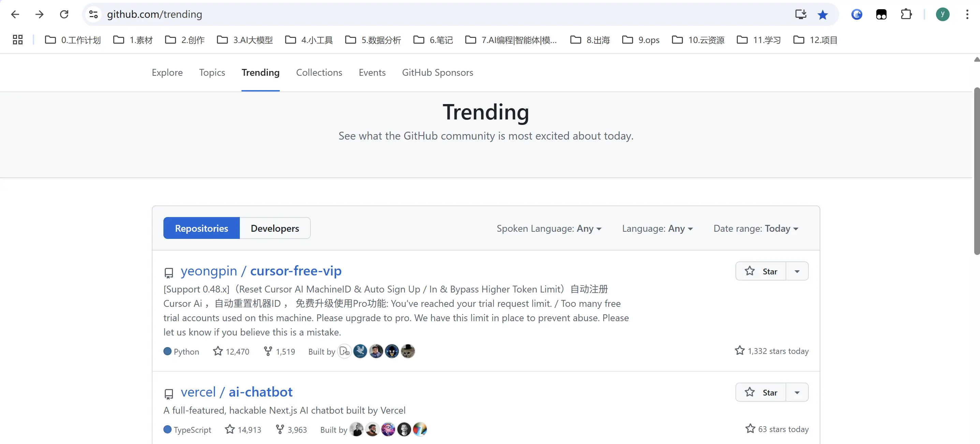Viewport: 980px width, 444px height.
Task: Open the 0.工作计划 bookmark folder
Action: point(73,40)
